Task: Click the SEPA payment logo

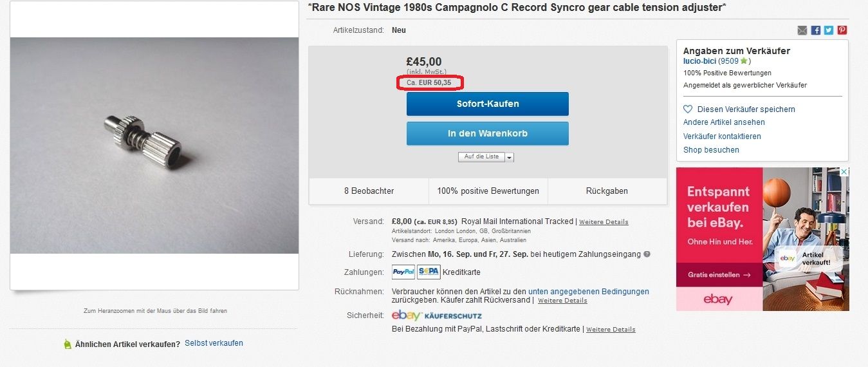Action: click(x=428, y=272)
